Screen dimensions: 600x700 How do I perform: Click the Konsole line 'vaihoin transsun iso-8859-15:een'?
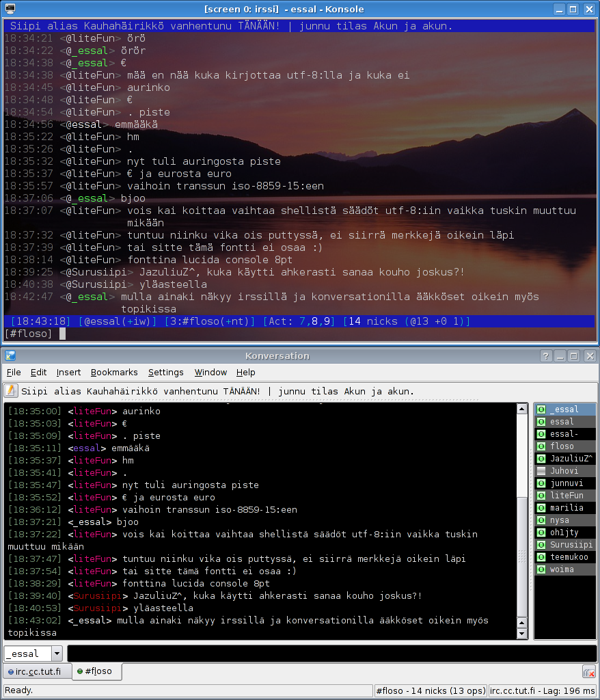[226, 186]
